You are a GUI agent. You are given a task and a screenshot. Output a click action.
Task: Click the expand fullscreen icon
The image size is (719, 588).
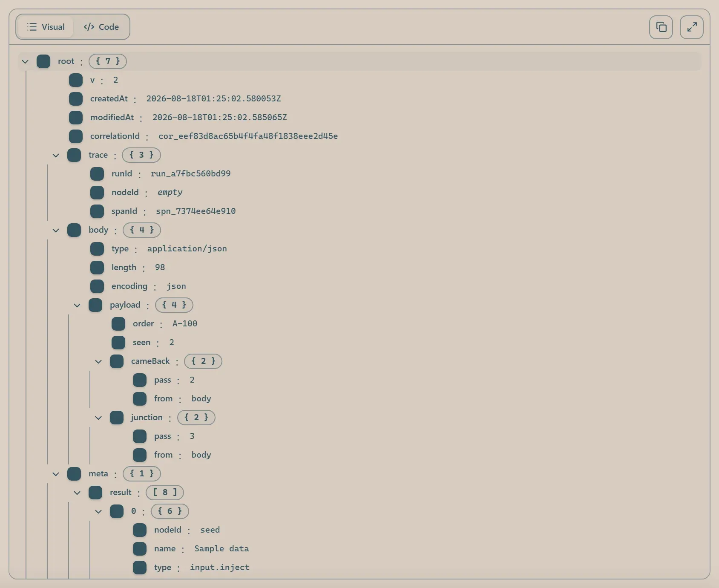692,27
